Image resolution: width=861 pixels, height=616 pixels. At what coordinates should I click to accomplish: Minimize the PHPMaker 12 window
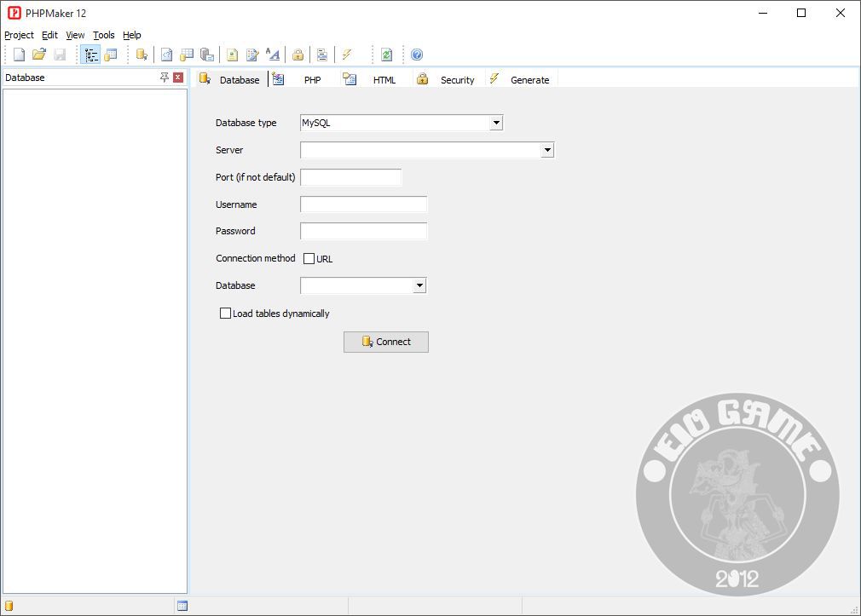[x=763, y=13]
